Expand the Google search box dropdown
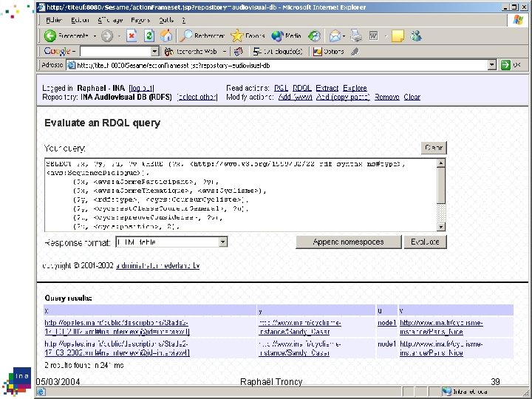The width and height of the screenshot is (532, 399). pos(154,52)
